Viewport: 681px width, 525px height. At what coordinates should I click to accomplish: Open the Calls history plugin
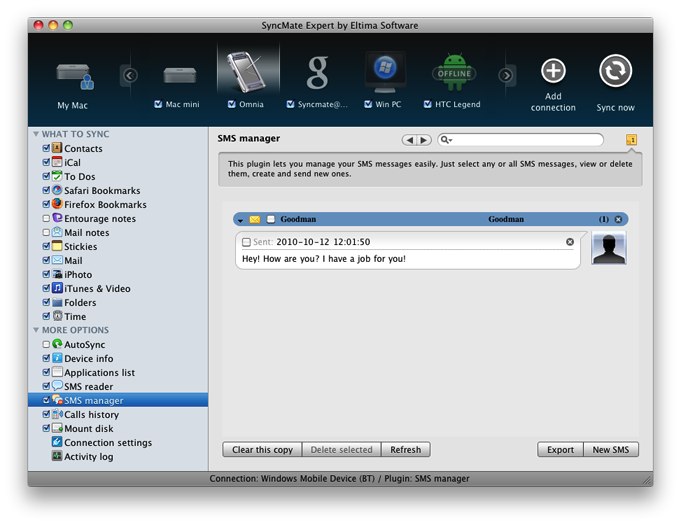pos(91,415)
